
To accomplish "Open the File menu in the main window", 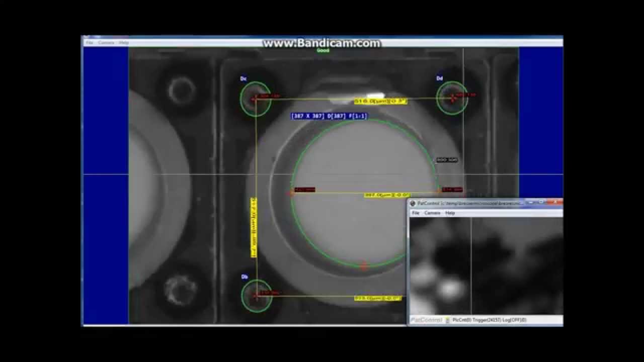I will (x=90, y=43).
